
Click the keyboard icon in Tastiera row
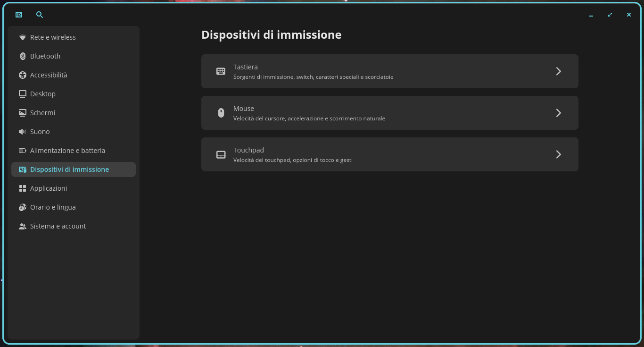tap(221, 71)
